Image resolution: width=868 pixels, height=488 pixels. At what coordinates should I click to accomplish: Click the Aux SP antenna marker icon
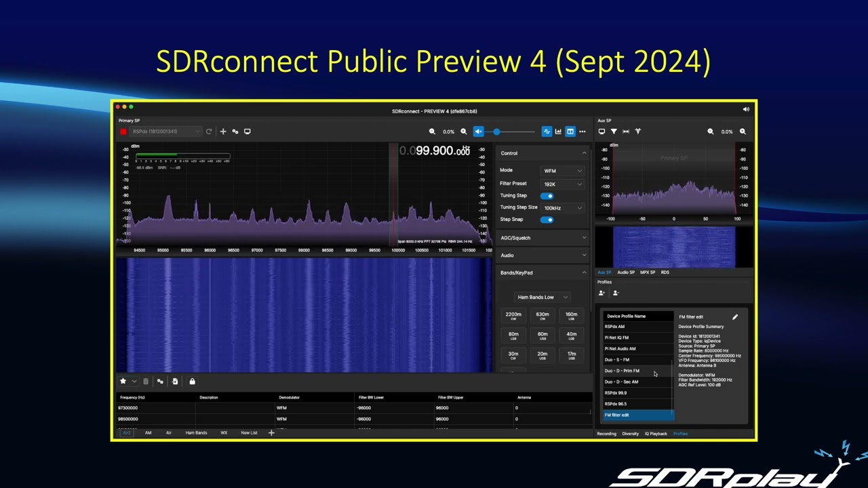click(x=638, y=131)
